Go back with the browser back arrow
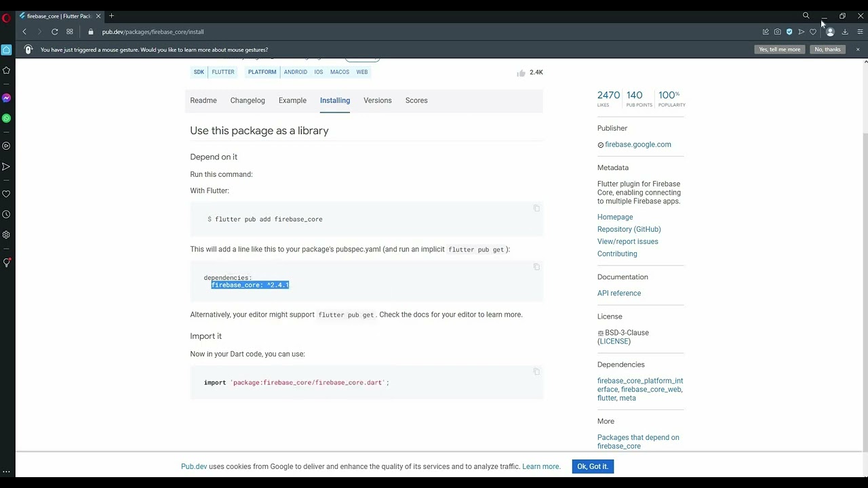This screenshot has height=488, width=868. tap(24, 32)
